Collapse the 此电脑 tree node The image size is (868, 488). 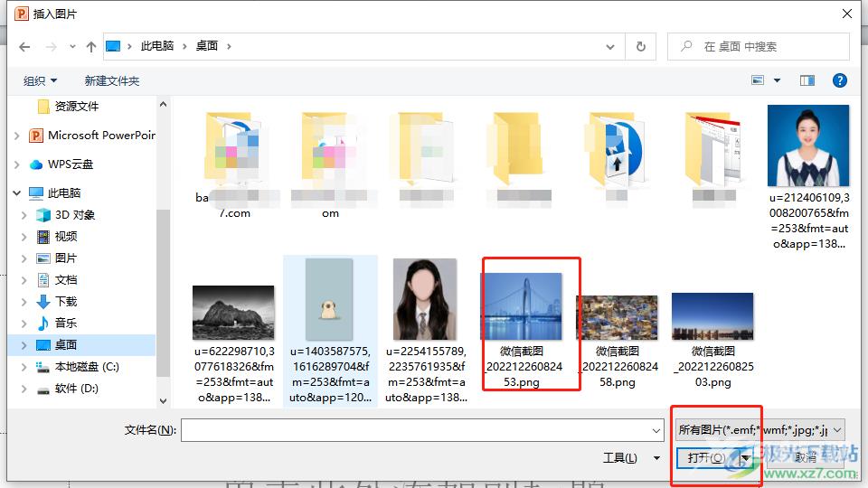(16, 193)
